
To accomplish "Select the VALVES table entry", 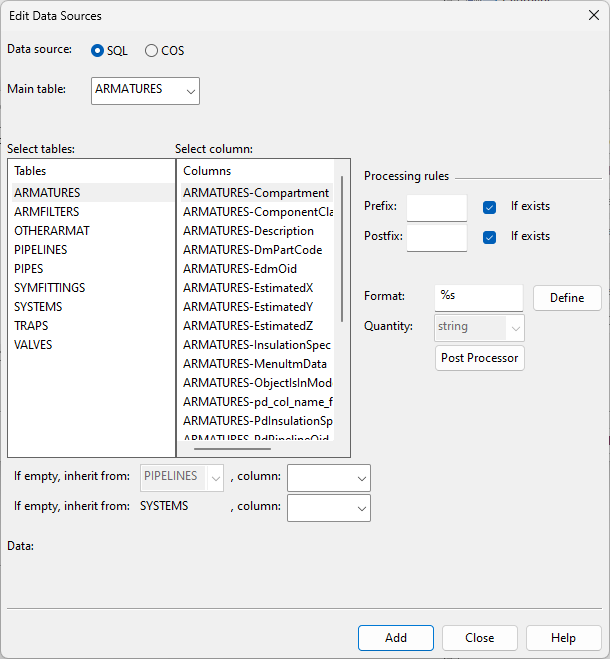I will [33, 345].
